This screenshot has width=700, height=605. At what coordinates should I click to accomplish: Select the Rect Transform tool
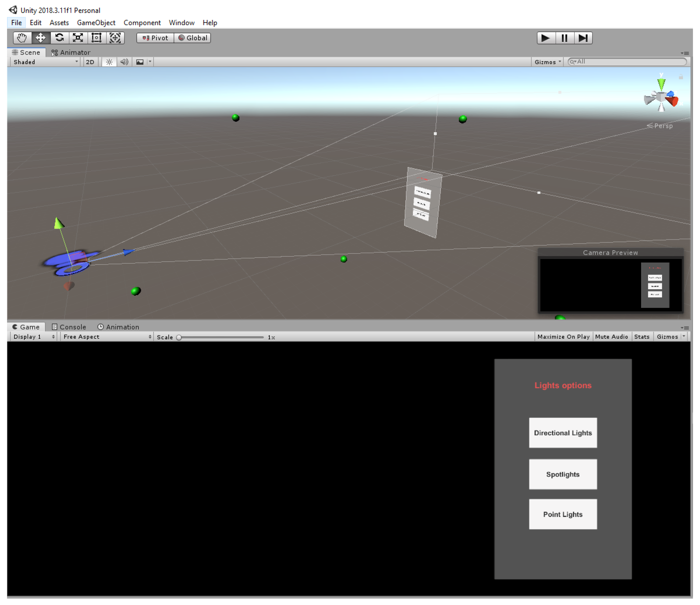(97, 38)
